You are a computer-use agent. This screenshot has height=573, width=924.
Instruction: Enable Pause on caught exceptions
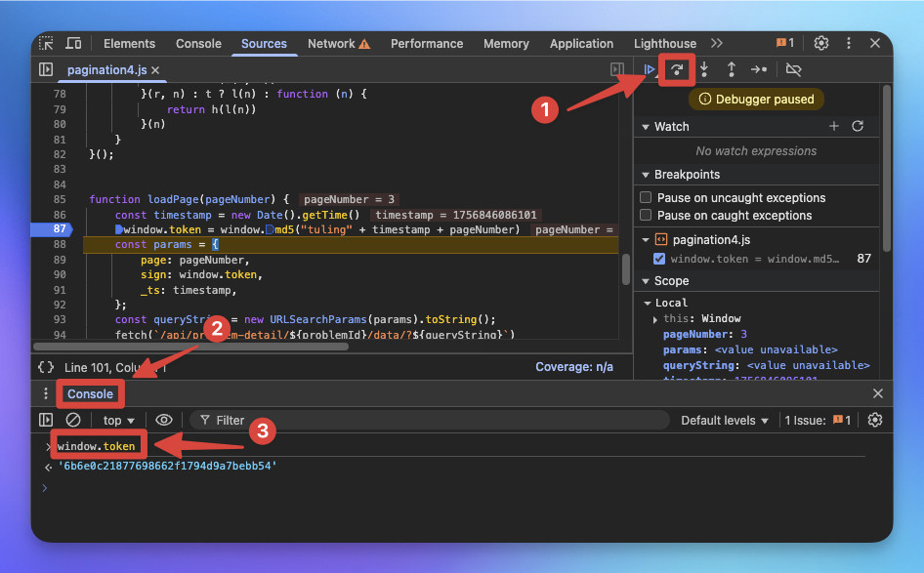(646, 215)
